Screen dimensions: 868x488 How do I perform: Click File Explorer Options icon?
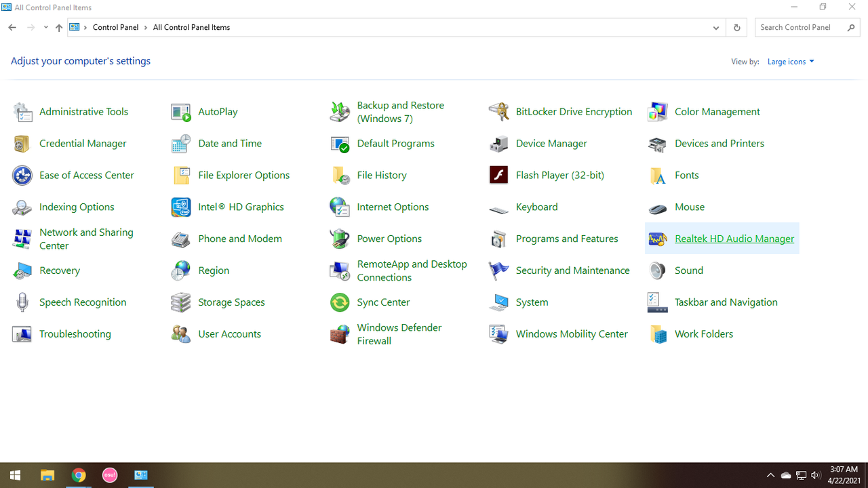tap(181, 176)
